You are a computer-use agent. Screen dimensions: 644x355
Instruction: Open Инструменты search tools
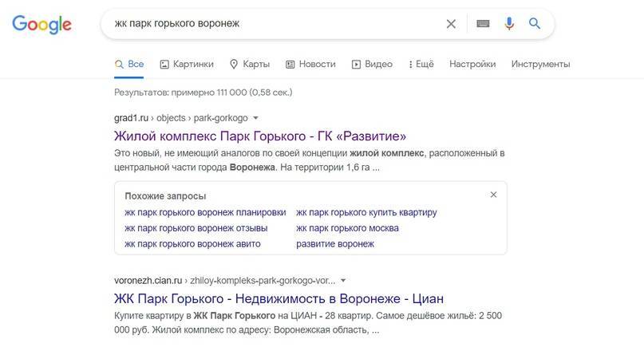coord(540,64)
